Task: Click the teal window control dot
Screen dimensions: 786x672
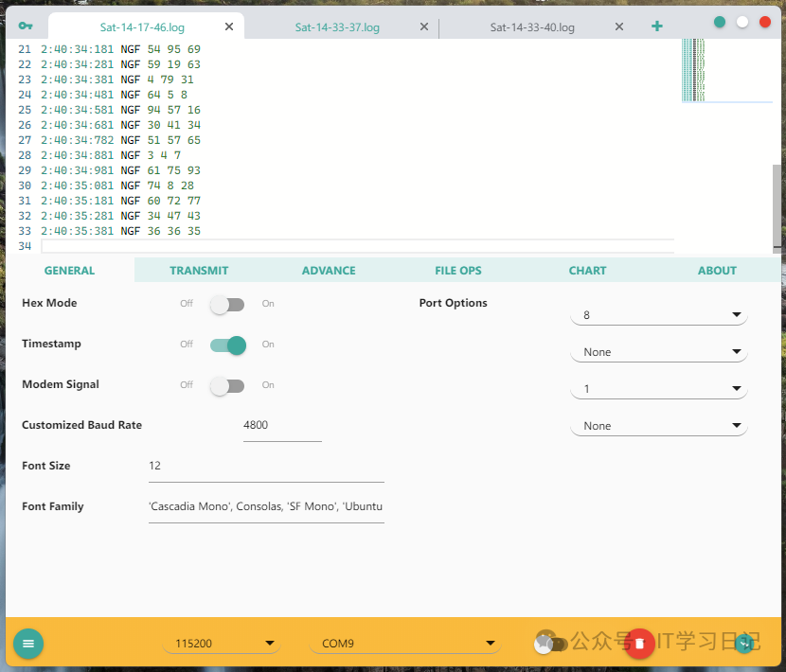Action: [720, 22]
